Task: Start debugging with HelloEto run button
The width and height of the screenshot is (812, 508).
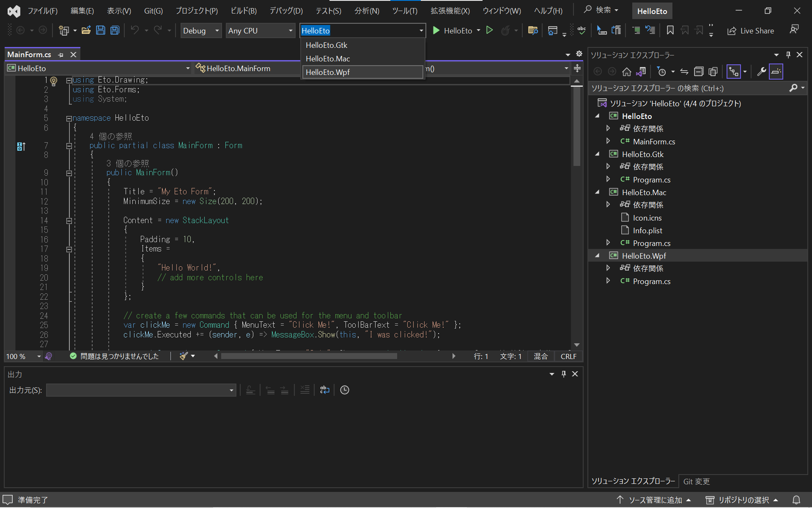Action: 452,30
